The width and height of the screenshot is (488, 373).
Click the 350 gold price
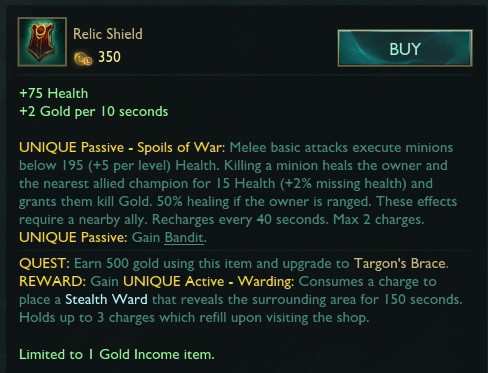click(x=109, y=57)
